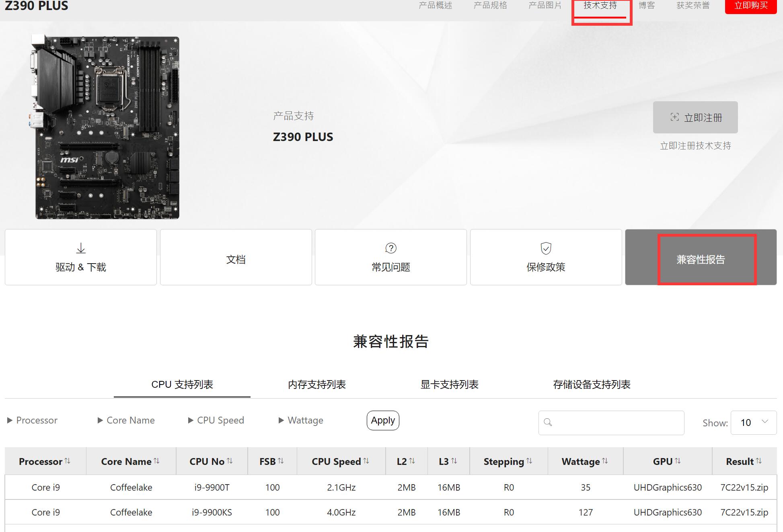Sort table by Result column arrows
This screenshot has height=532, width=783.
[758, 461]
